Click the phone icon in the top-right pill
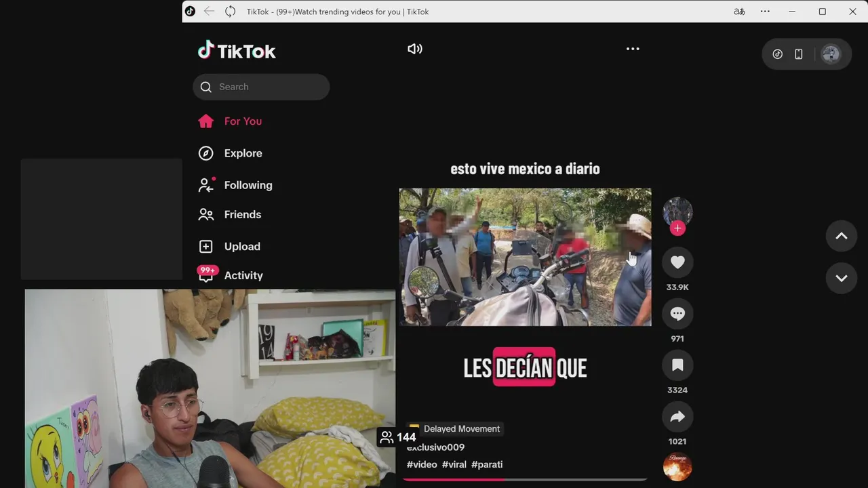868x488 pixels. coord(799,54)
